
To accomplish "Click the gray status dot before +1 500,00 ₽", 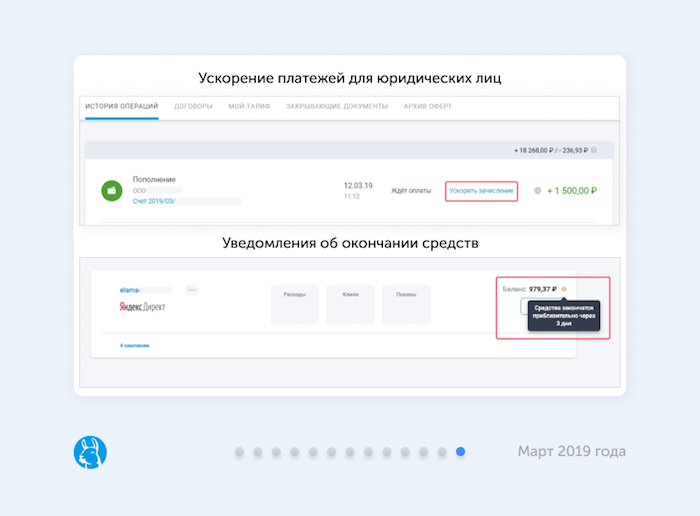I will (538, 191).
